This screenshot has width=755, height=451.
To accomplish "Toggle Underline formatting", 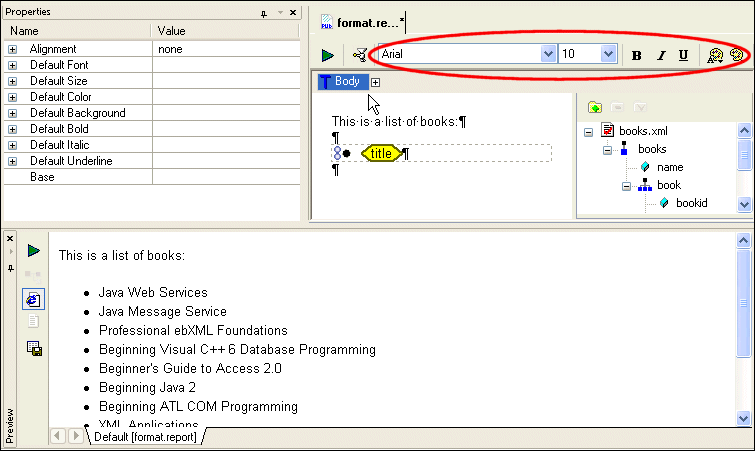I will pyautogui.click(x=683, y=55).
